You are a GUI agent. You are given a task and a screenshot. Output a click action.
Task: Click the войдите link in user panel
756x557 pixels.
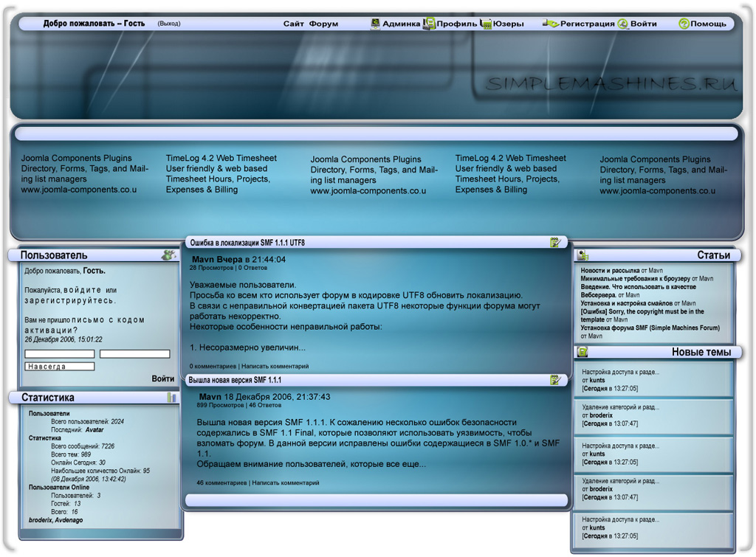tap(83, 290)
